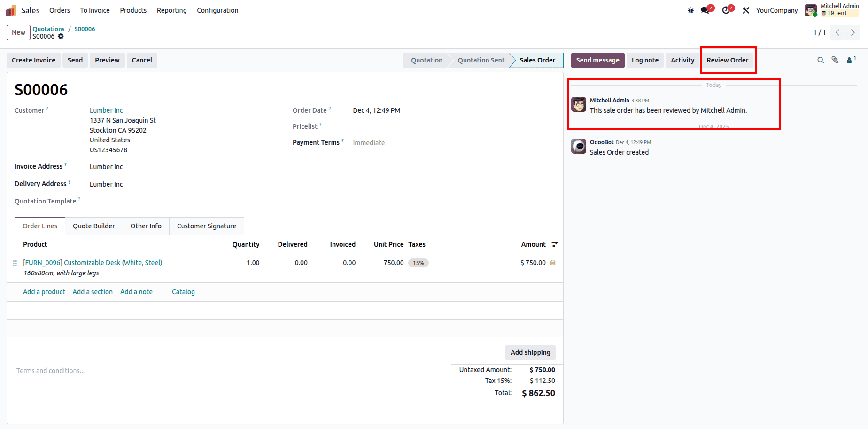The height and width of the screenshot is (429, 868).
Task: Open the gear menu next to S00006
Action: pyautogui.click(x=61, y=36)
